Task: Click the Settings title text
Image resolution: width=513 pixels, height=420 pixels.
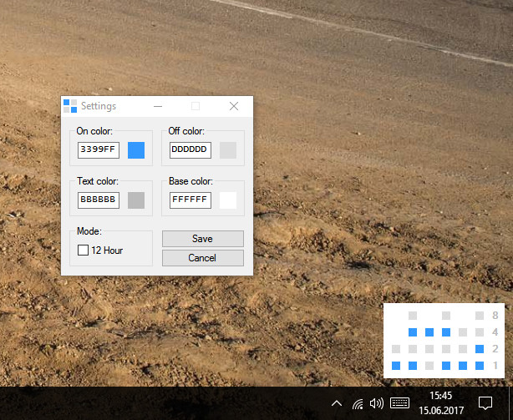Action: tap(99, 106)
